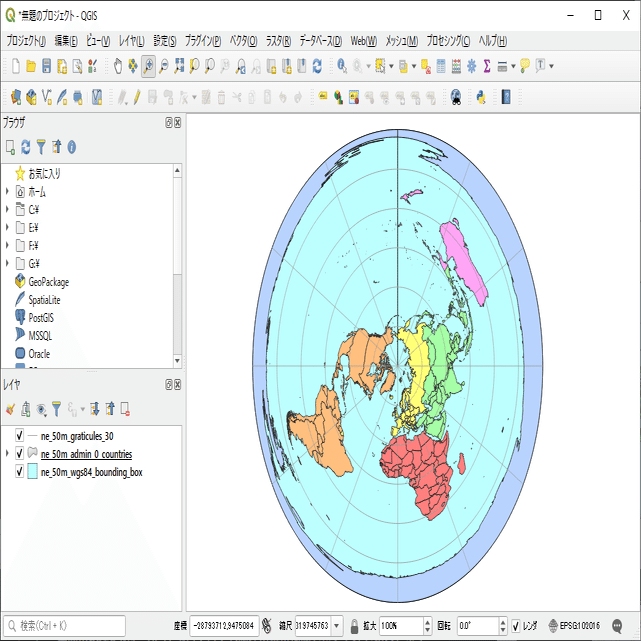Select GeoPackage entry in Browser
Screen dimensions: 641x641
(49, 282)
